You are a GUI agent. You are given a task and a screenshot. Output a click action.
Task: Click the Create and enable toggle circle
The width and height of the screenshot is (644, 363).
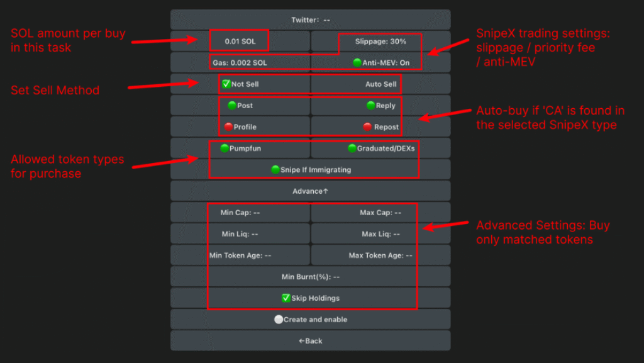tap(279, 319)
